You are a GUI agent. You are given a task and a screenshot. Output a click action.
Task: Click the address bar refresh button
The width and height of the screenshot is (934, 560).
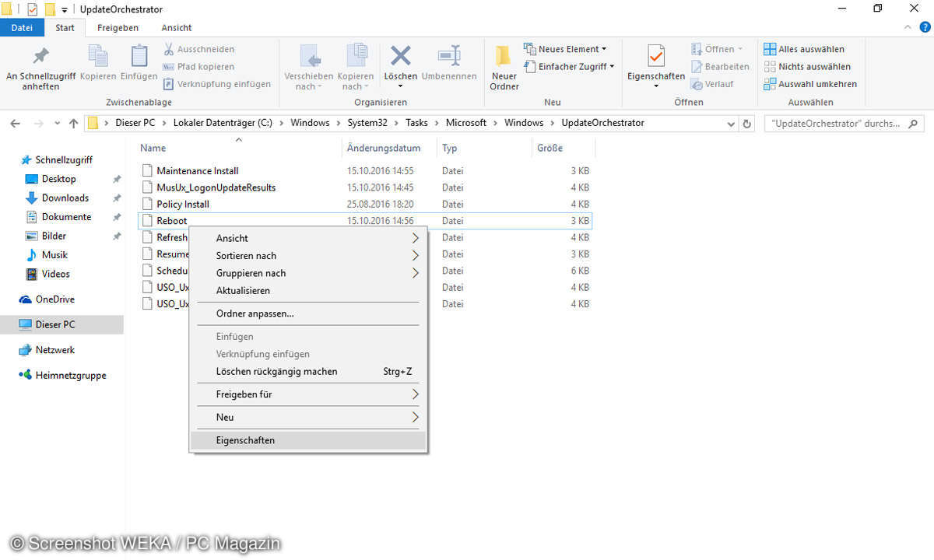[x=747, y=124]
